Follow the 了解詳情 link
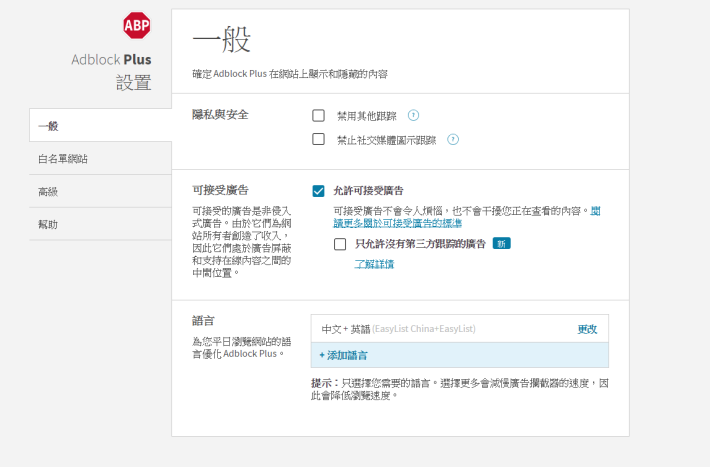 [x=374, y=264]
